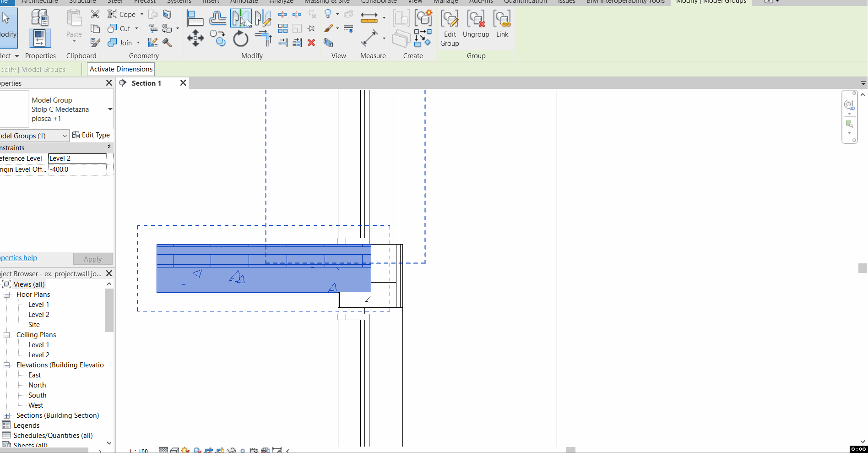Click the Activate Dimensions button
This screenshot has height=453, width=868.
click(x=120, y=69)
